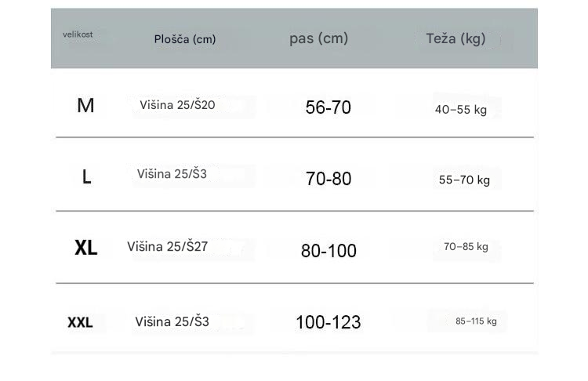Select the weight range 55–70 kg
This screenshot has width=588, height=381.
[464, 180]
